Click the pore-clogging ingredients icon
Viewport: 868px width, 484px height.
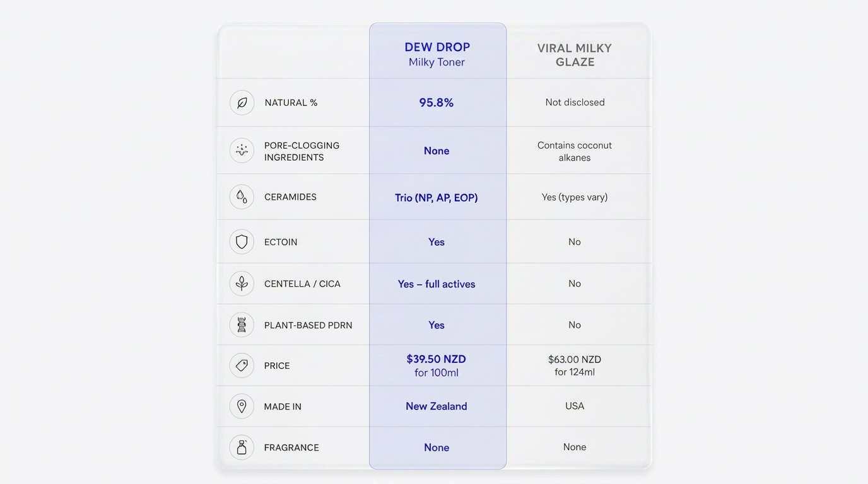(x=242, y=151)
